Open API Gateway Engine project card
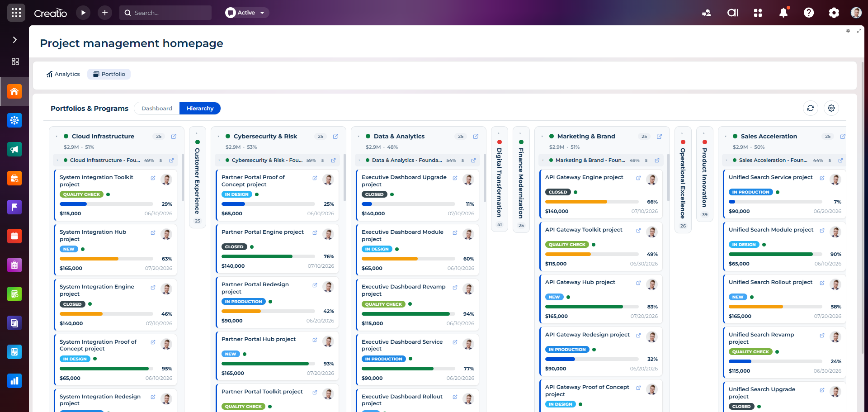This screenshot has height=412, width=868. click(601, 194)
